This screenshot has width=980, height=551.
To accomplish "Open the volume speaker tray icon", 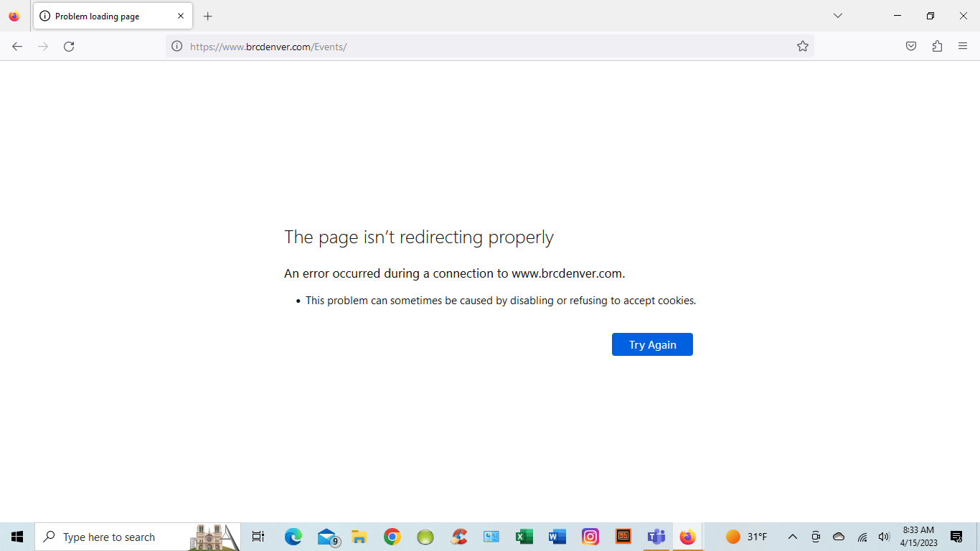I will point(884,537).
